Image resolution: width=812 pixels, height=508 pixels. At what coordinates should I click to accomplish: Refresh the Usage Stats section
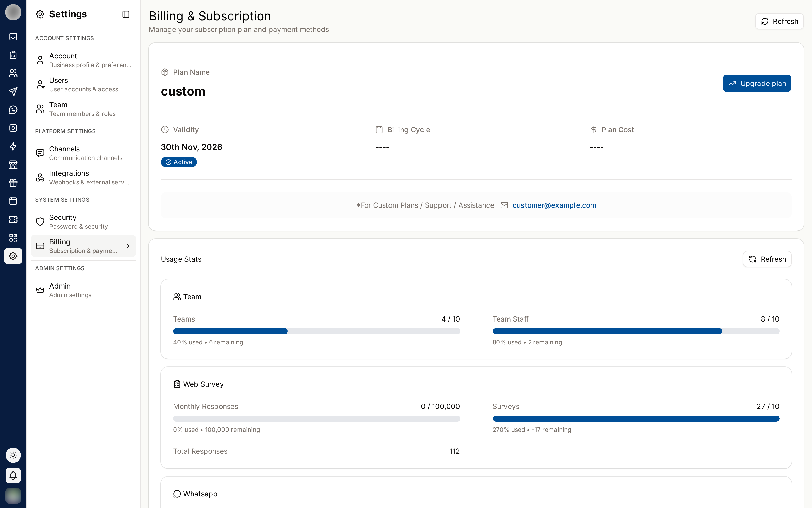767,259
